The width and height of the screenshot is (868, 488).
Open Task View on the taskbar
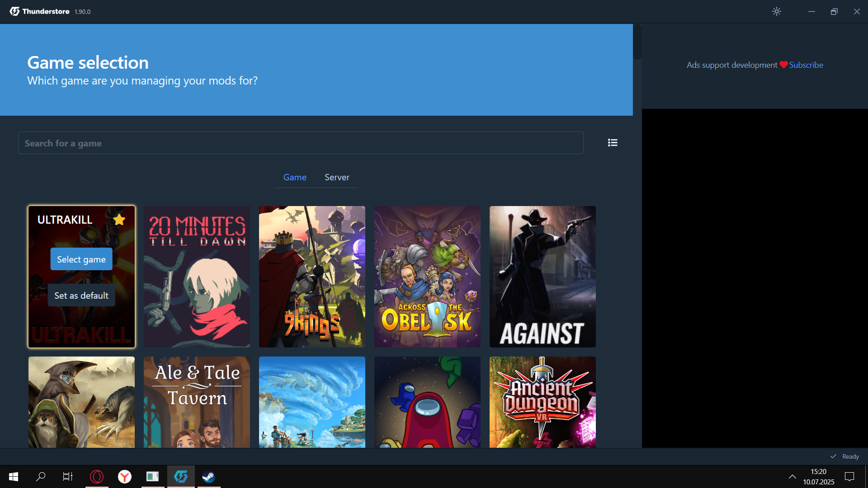click(x=68, y=477)
